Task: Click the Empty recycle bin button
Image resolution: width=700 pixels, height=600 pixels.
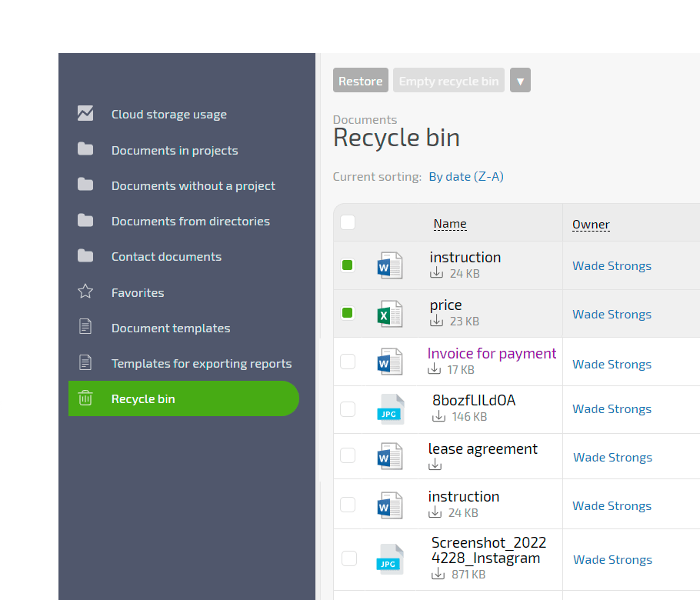Action: 448,80
